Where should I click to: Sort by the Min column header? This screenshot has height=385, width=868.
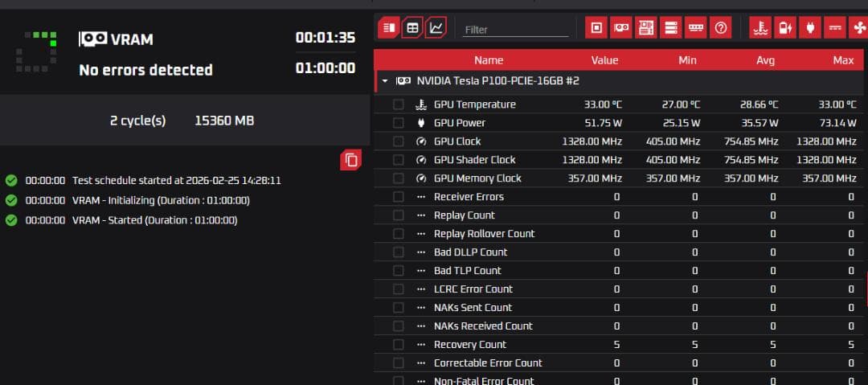pos(687,60)
